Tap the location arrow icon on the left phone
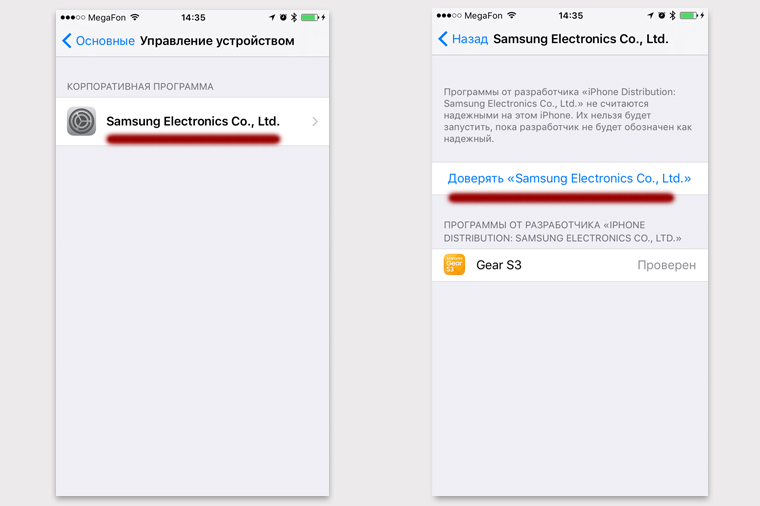 [x=272, y=17]
